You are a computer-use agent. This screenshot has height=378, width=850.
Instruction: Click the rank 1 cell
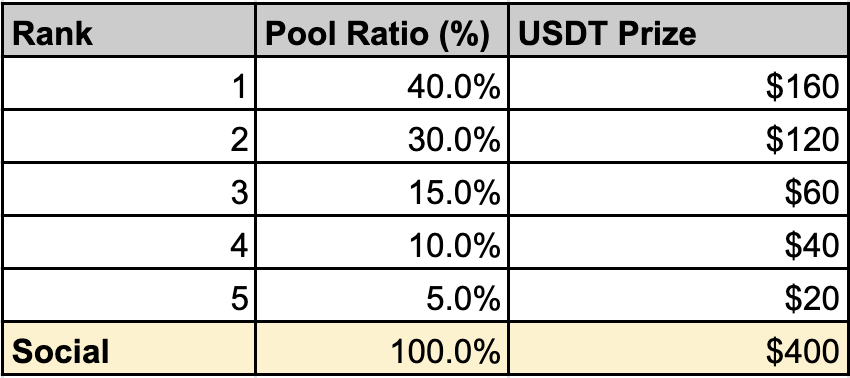[129, 83]
